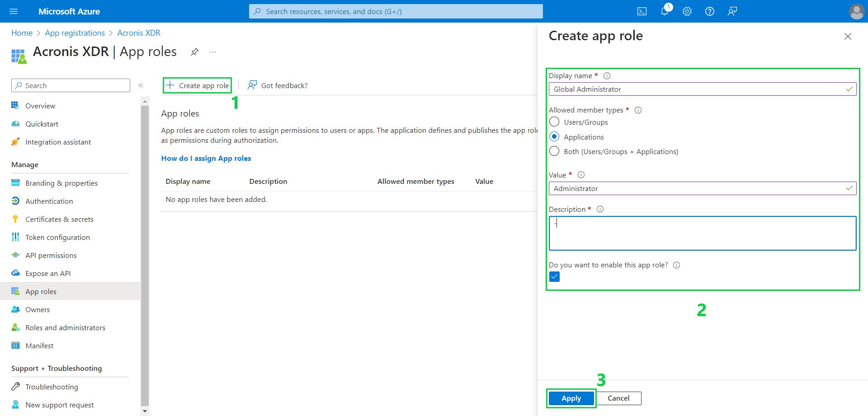868x416 pixels.
Task: Open the portal hamburger menu
Action: (x=13, y=11)
